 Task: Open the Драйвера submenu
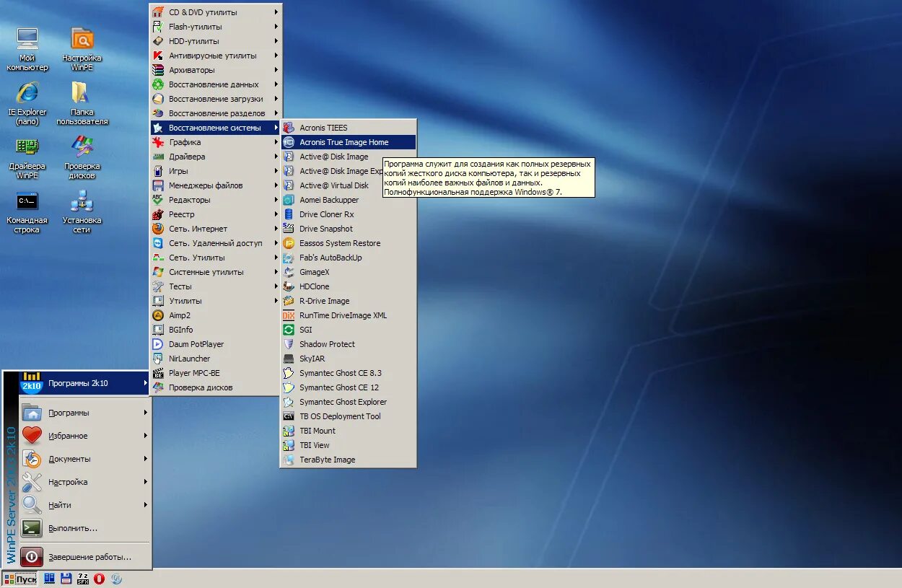click(215, 157)
